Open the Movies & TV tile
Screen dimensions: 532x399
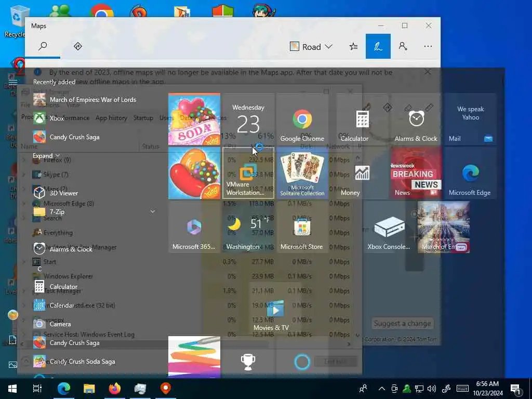(275, 308)
